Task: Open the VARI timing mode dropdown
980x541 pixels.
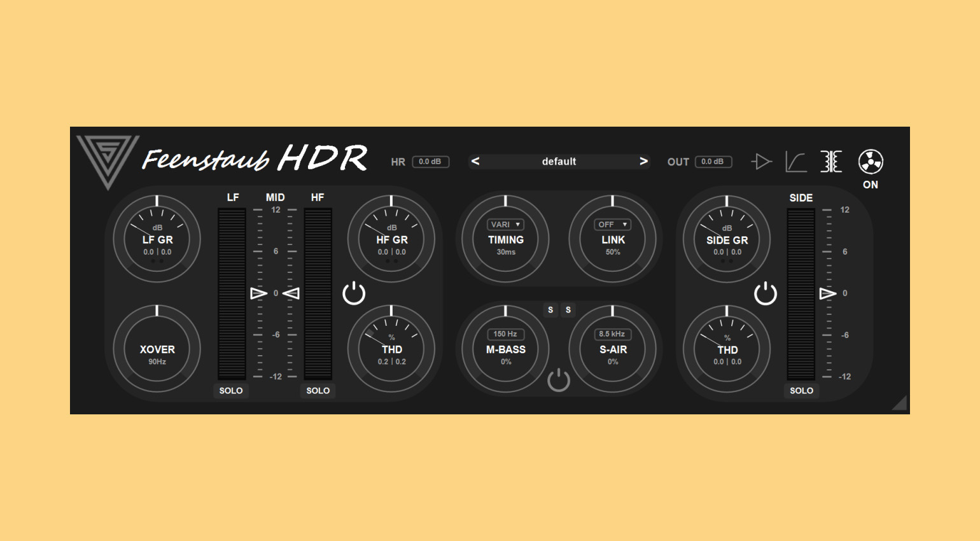Action: click(x=505, y=225)
